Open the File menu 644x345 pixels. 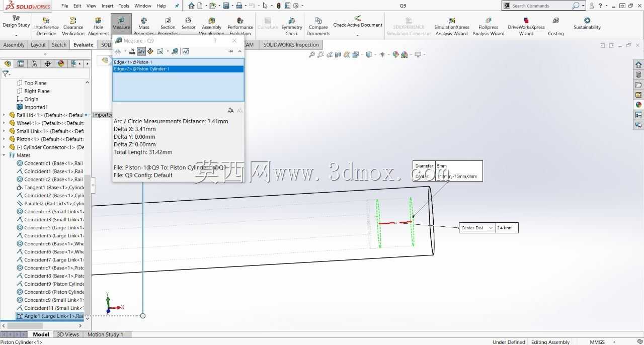64,6
